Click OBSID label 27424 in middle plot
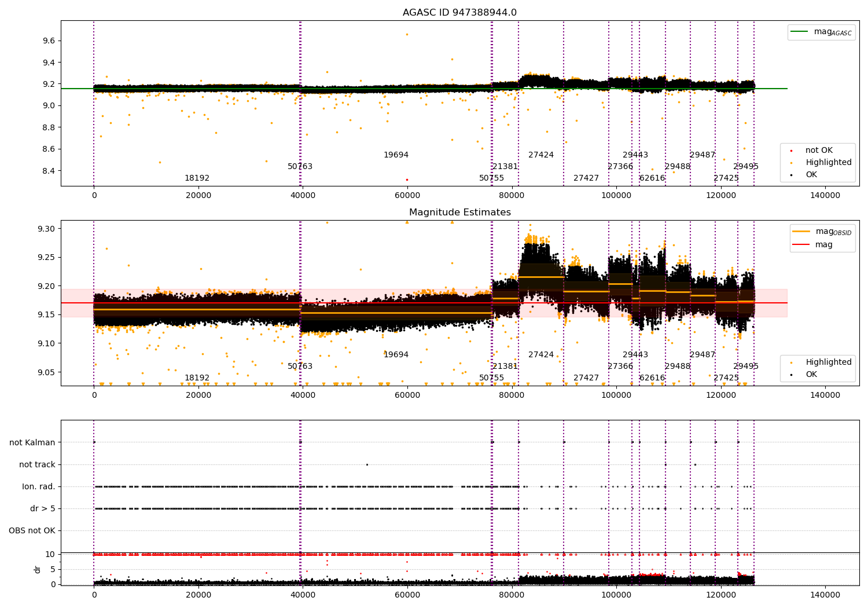The image size is (868, 608). point(541,355)
